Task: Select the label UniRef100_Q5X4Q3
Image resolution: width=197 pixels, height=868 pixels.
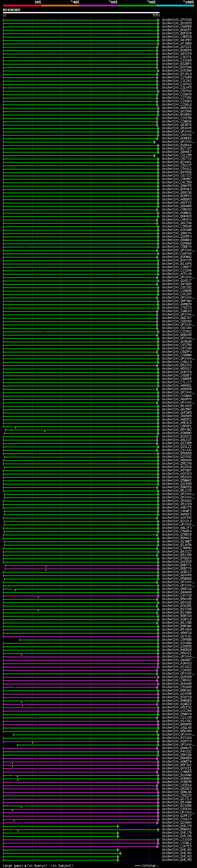Action: tap(177, 501)
